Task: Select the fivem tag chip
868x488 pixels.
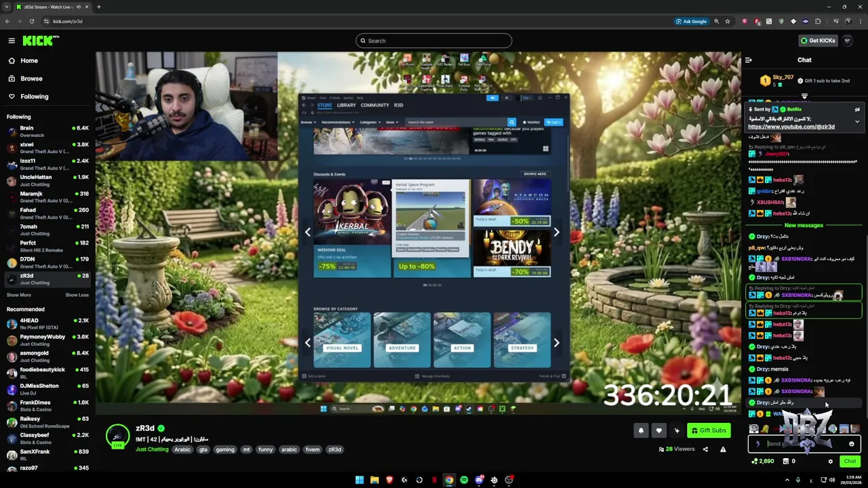Action: tap(313, 449)
